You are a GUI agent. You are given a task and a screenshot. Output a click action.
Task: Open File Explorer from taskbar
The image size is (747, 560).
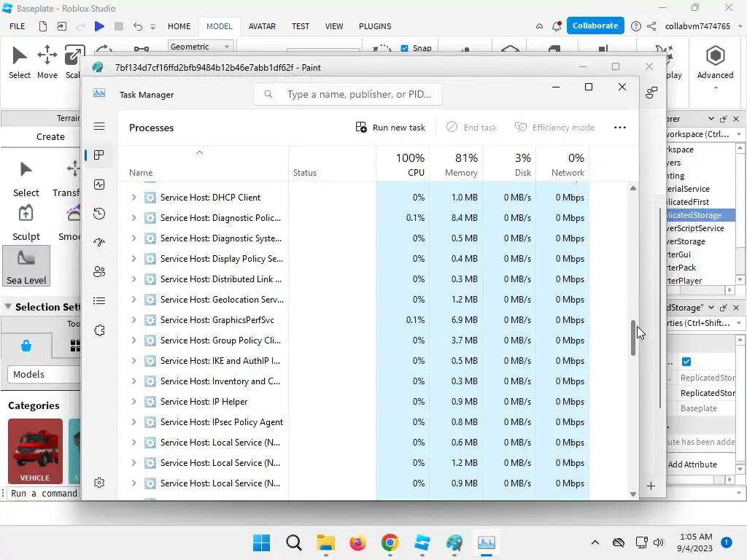[x=326, y=542]
